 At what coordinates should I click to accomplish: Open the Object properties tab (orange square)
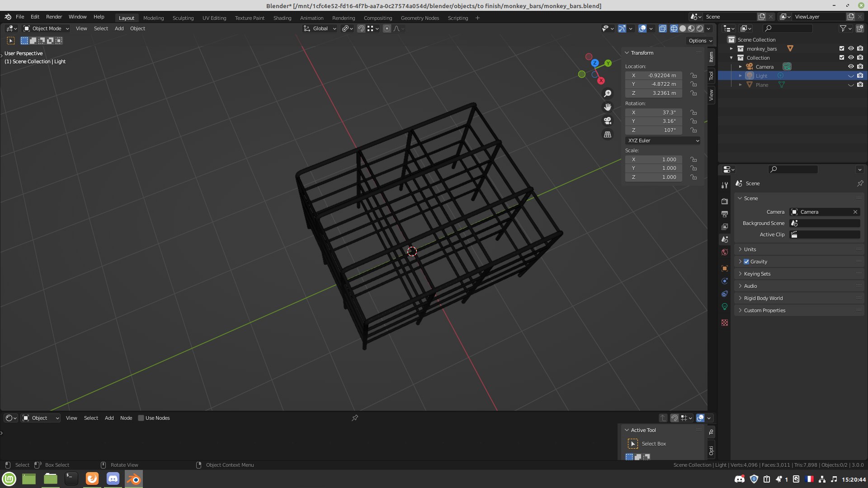pos(725,268)
